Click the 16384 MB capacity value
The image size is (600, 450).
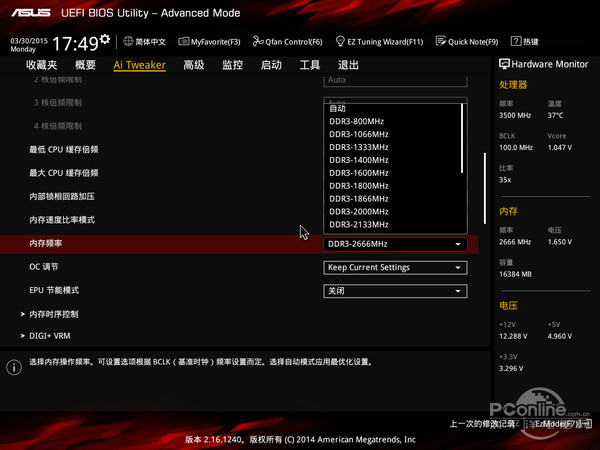point(515,274)
